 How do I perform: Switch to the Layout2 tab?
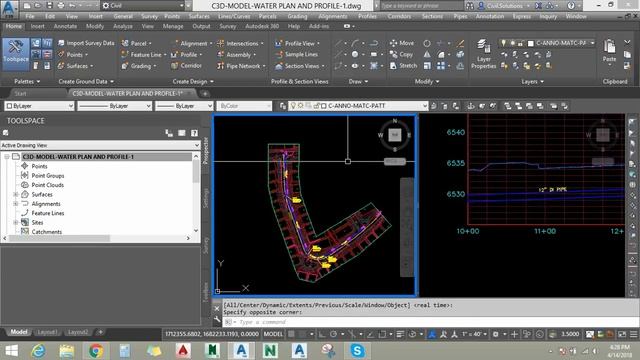click(78, 332)
